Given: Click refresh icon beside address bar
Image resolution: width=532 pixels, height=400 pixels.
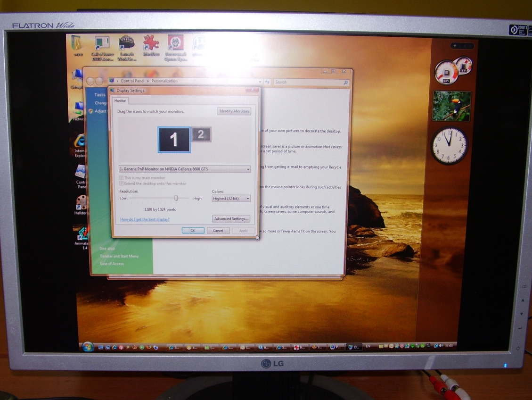Looking at the screenshot, I should click(267, 82).
